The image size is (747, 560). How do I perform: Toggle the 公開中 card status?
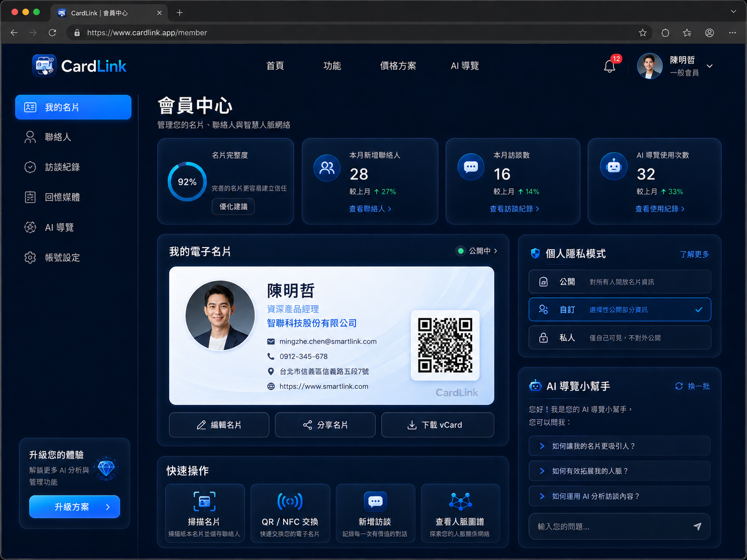click(477, 251)
